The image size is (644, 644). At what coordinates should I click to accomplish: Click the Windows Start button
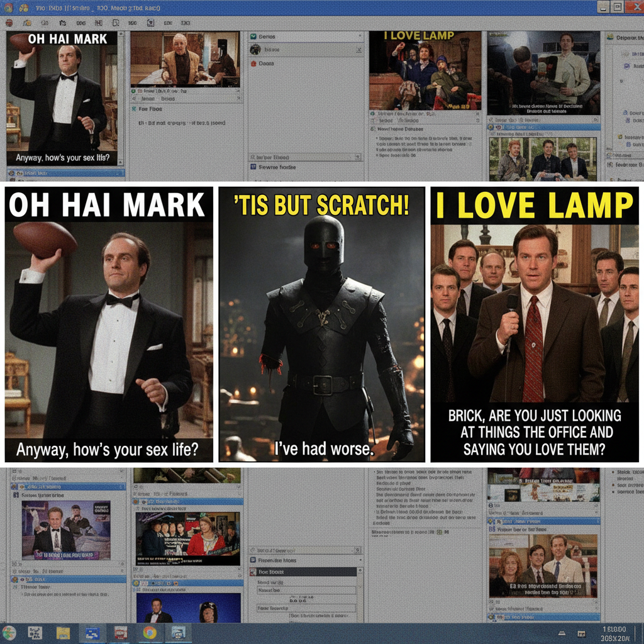coord(9,633)
